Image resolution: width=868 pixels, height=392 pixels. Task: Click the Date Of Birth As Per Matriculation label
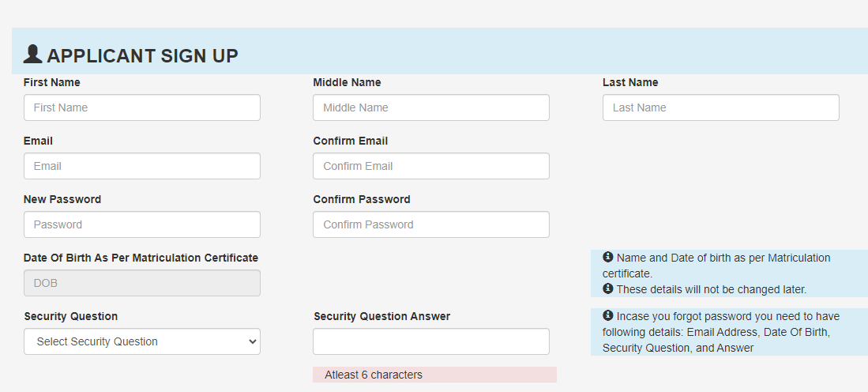click(141, 258)
